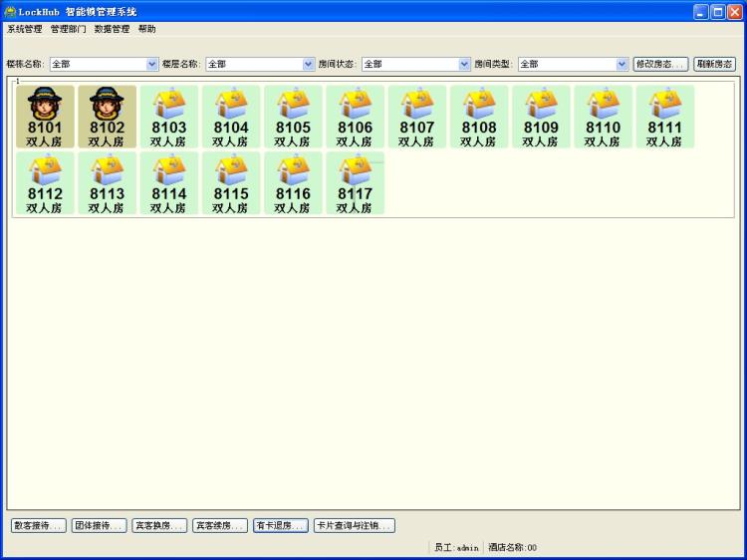Click room 8117 house icon
This screenshot has width=747, height=560.
[355, 170]
